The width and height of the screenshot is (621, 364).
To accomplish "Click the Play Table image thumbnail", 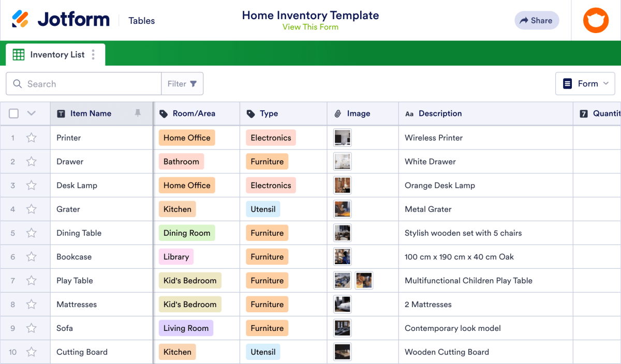I will pyautogui.click(x=342, y=280).
